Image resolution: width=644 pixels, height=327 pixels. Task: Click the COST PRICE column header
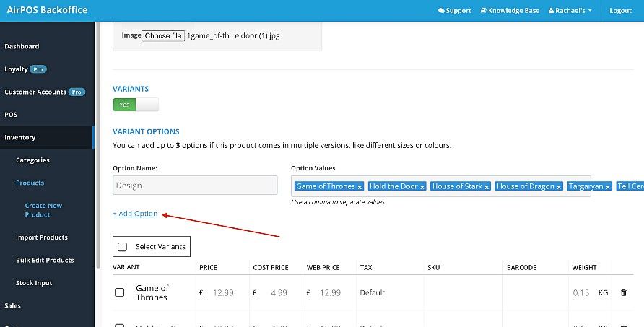pyautogui.click(x=271, y=267)
